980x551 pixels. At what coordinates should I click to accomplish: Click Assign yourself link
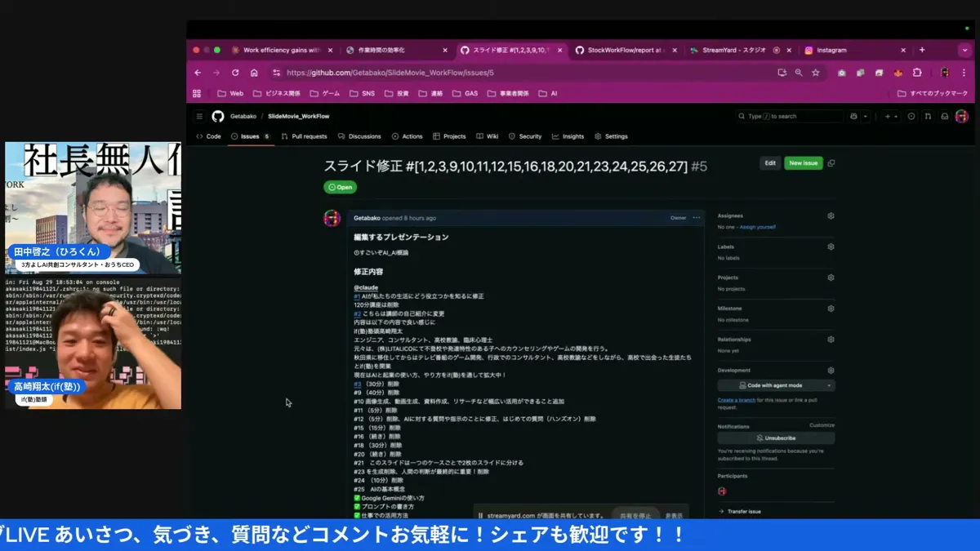pos(757,227)
